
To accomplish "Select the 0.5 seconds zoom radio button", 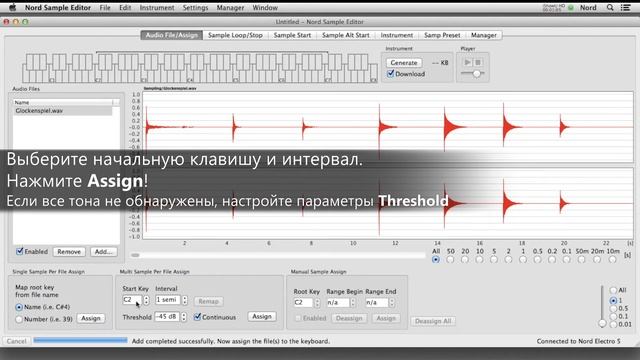I will pyautogui.click(x=538, y=260).
